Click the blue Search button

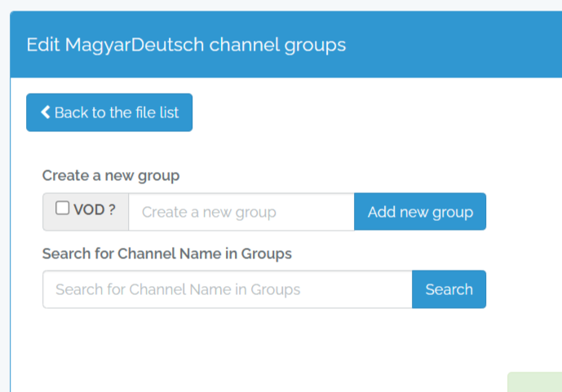(x=449, y=289)
